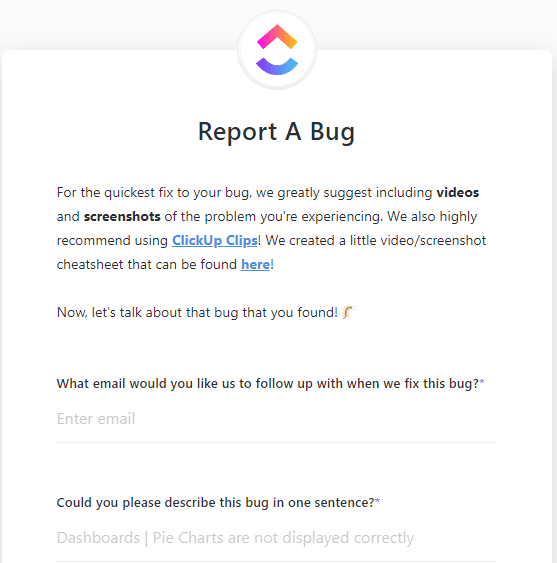Click the 'describe this bug in one sentence' label
This screenshot has width=557, height=563.
218,502
